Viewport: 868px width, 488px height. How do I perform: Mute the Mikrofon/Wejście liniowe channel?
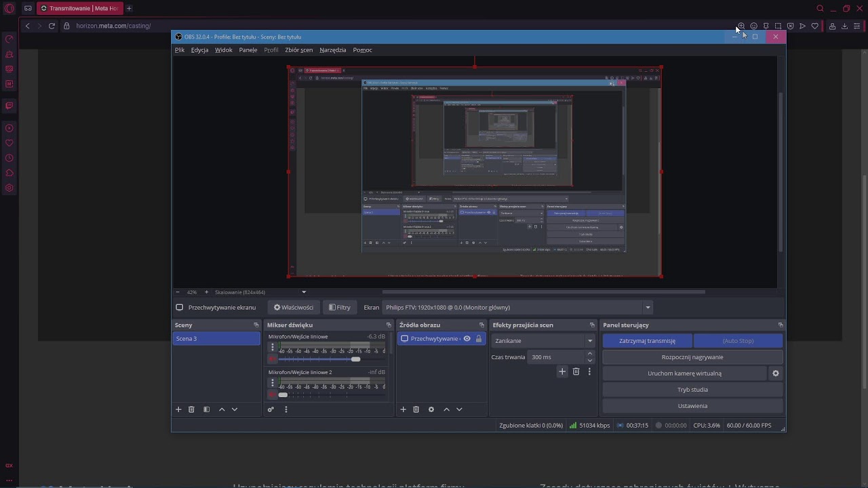click(273, 359)
